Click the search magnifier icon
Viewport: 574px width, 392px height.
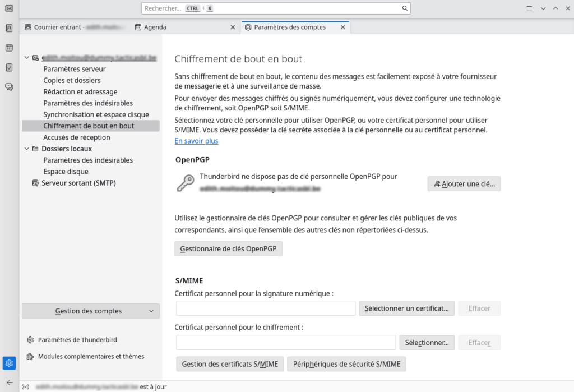tap(405, 8)
